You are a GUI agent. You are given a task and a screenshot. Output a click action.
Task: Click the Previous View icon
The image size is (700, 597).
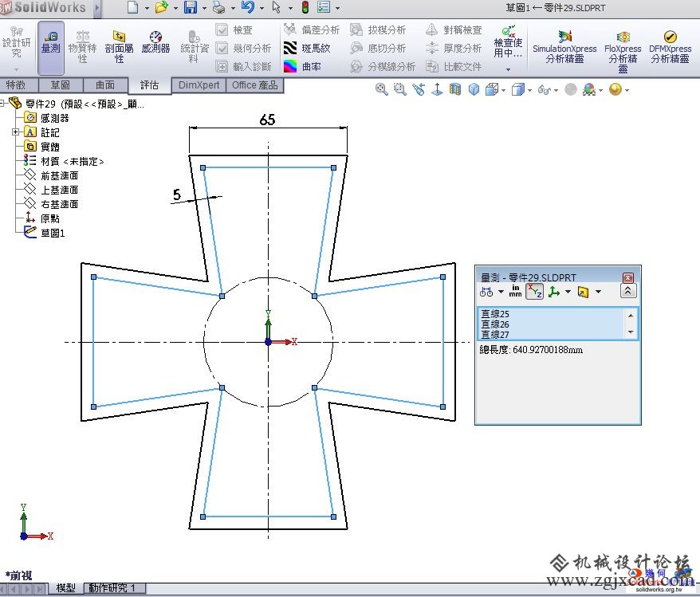(x=419, y=90)
